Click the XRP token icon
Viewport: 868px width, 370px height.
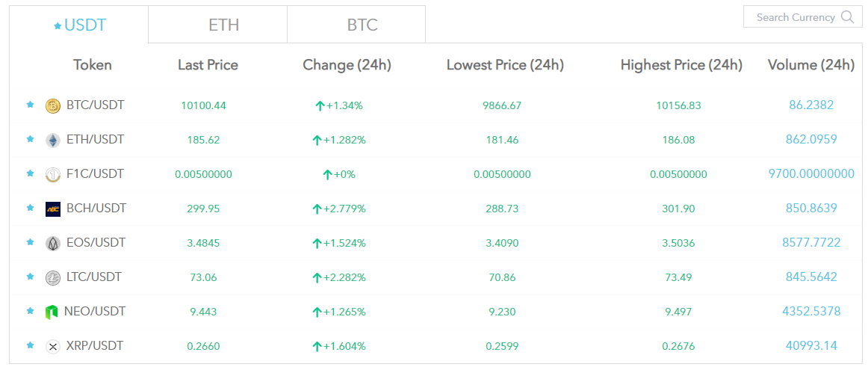[x=52, y=347]
